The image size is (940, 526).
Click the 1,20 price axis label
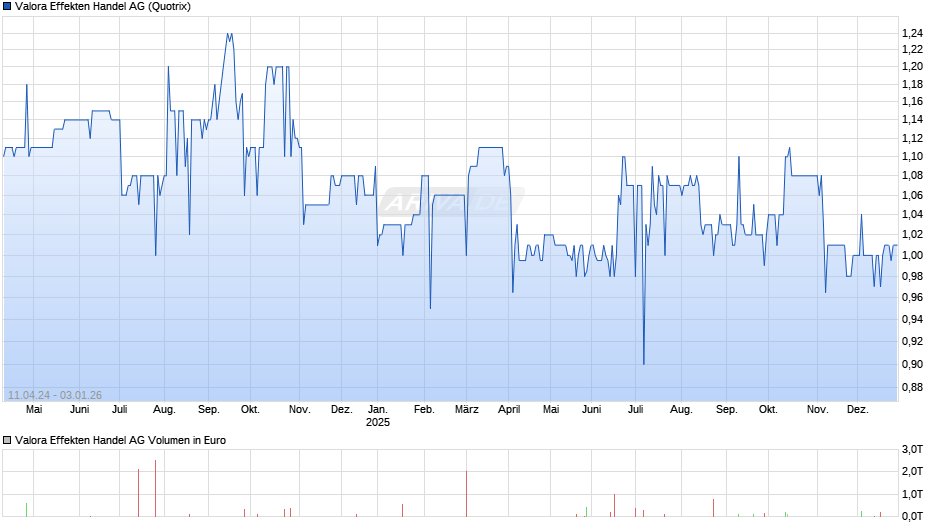click(912, 67)
